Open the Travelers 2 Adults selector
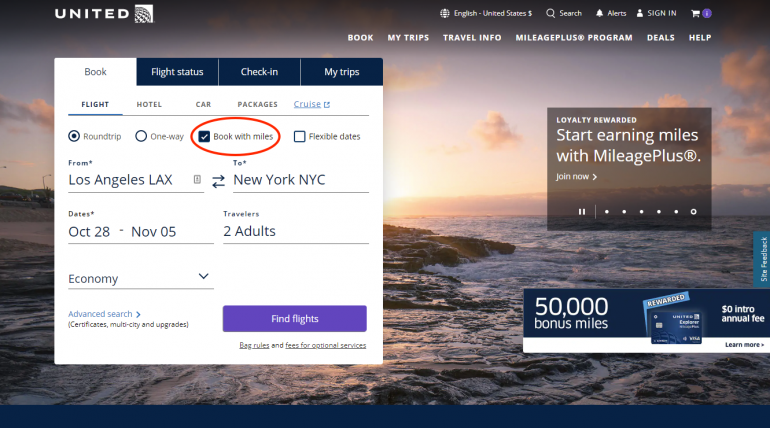Viewport: 770px width, 428px height. 295,231
